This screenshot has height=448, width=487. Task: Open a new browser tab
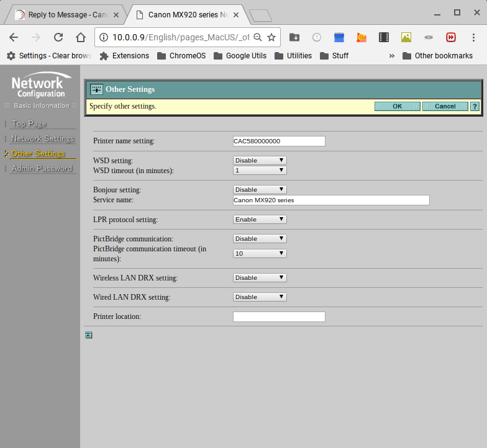click(x=261, y=16)
